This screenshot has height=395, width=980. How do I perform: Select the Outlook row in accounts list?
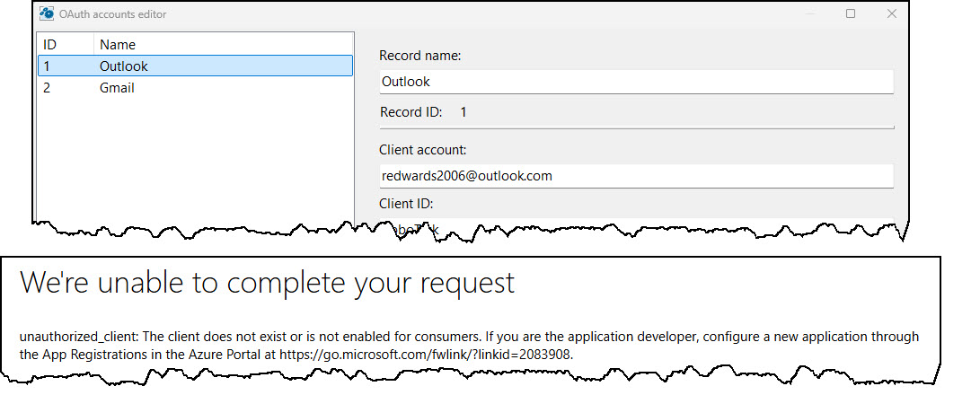pos(195,66)
